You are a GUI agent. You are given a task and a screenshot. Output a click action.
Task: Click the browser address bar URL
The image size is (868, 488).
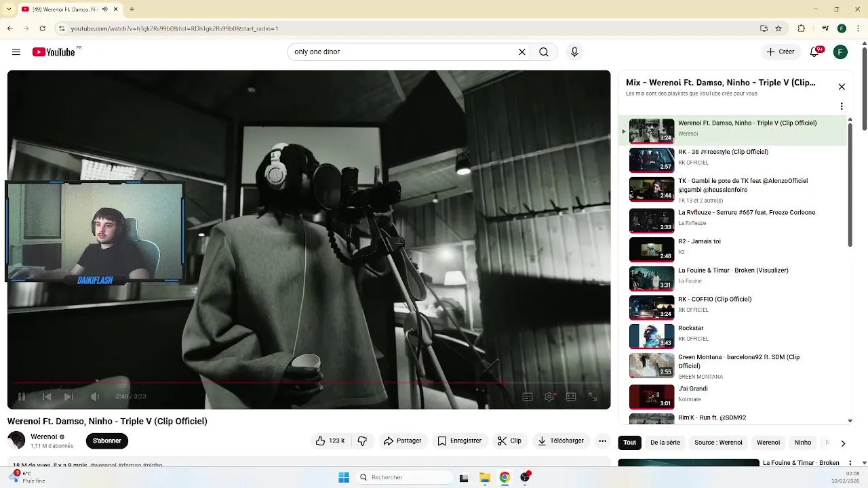[175, 28]
